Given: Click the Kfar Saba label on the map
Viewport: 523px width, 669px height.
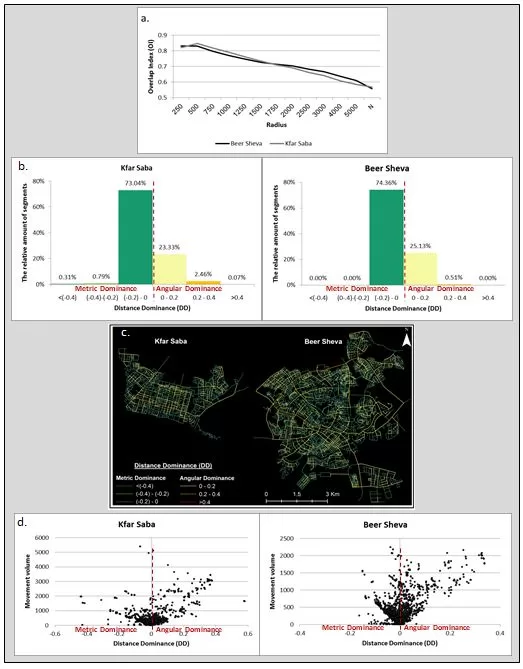Looking at the screenshot, I should (171, 341).
